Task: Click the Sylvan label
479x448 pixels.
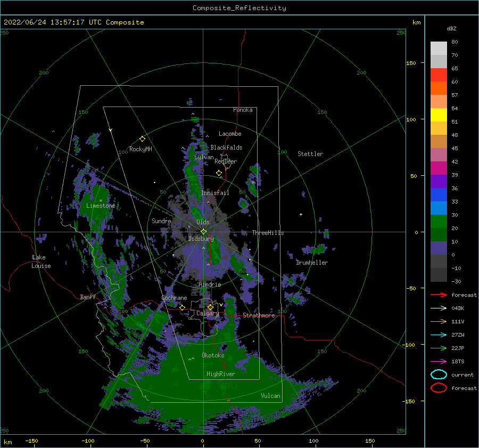Action: coord(204,157)
